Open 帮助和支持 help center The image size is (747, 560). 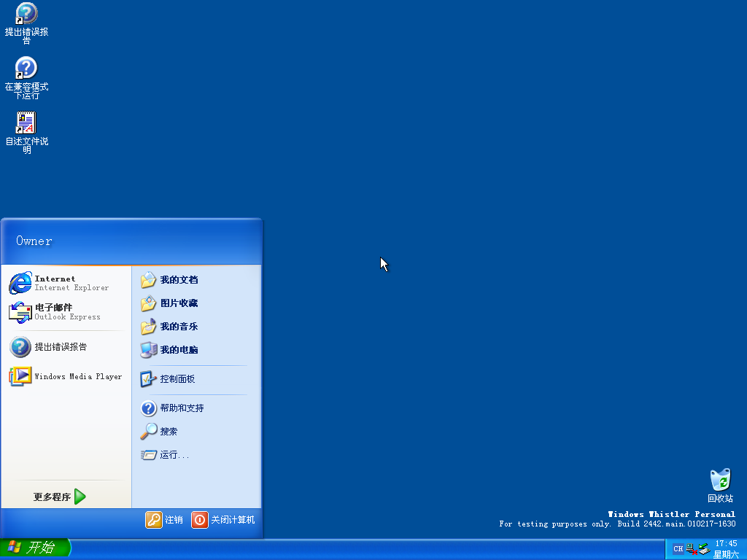tap(196, 408)
